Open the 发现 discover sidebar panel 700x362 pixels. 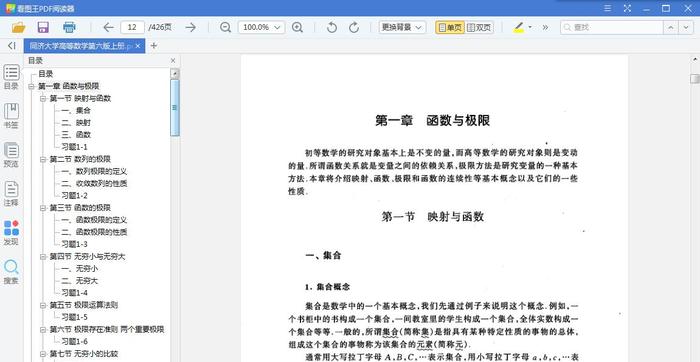click(x=12, y=233)
